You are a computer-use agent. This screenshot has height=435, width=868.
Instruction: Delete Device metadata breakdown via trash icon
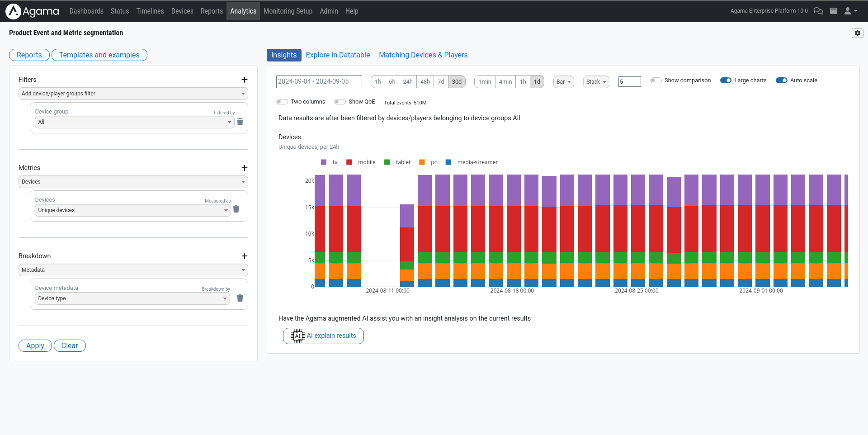click(x=240, y=298)
